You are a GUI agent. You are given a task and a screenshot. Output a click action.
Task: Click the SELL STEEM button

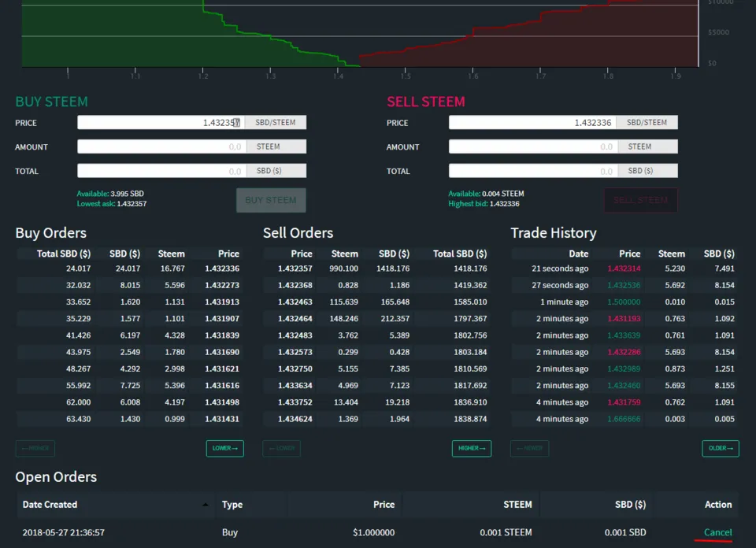641,200
